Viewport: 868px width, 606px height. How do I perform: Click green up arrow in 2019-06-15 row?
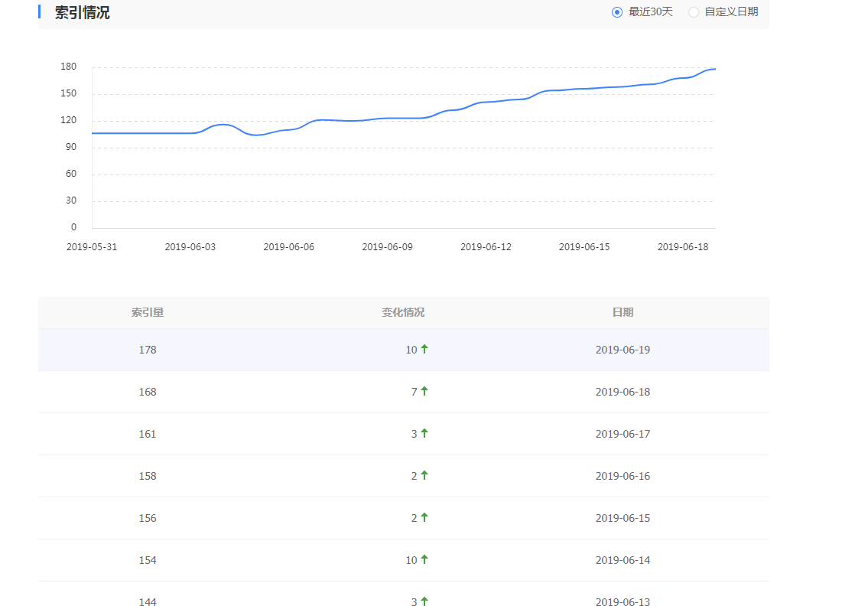tap(424, 517)
